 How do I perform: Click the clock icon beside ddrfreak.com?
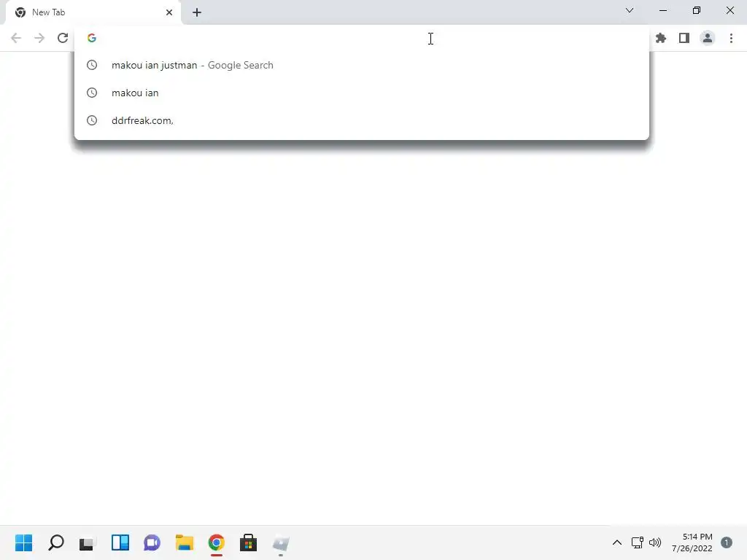(x=92, y=120)
